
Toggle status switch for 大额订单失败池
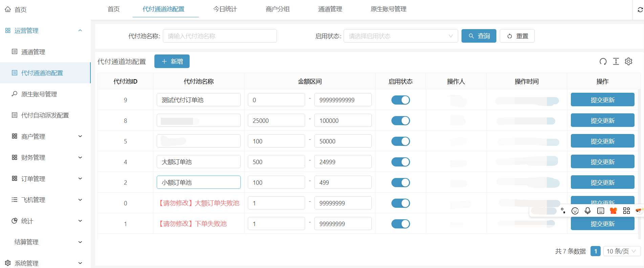pos(401,203)
